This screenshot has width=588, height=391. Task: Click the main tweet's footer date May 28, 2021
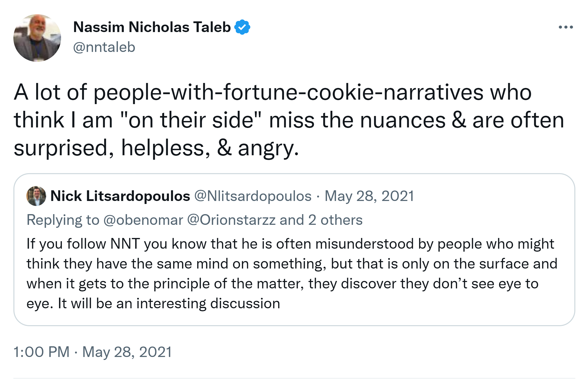coord(127,352)
